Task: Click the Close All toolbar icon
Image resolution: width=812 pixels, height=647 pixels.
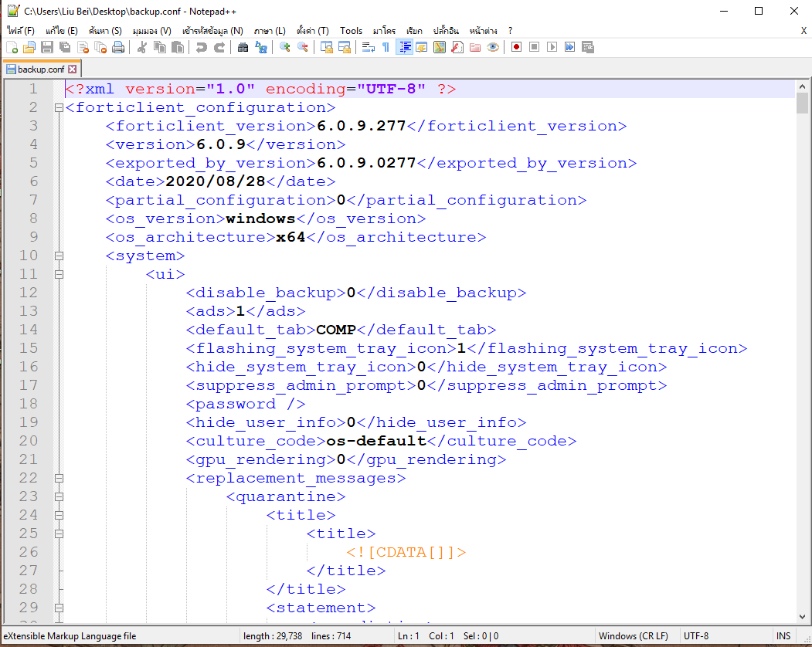Action: click(x=100, y=48)
